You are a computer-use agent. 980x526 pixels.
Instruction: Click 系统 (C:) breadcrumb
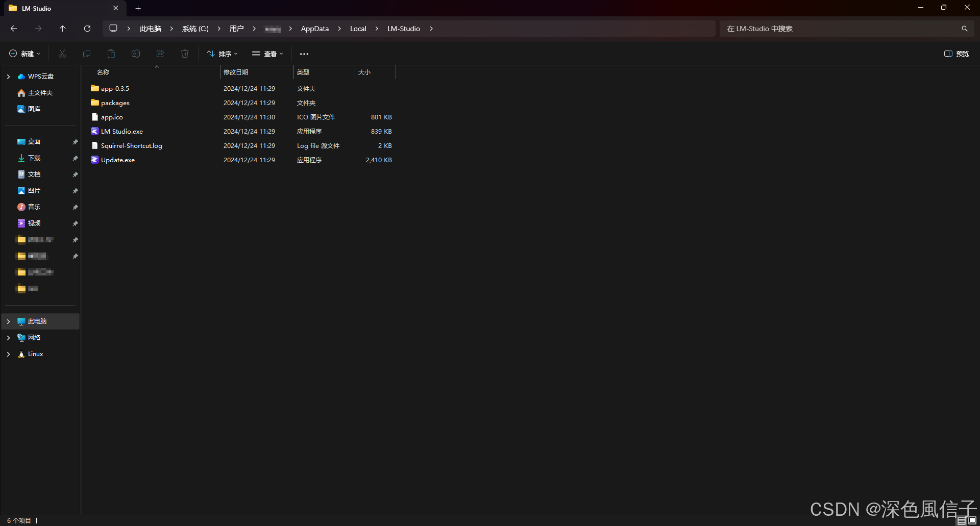pyautogui.click(x=195, y=29)
